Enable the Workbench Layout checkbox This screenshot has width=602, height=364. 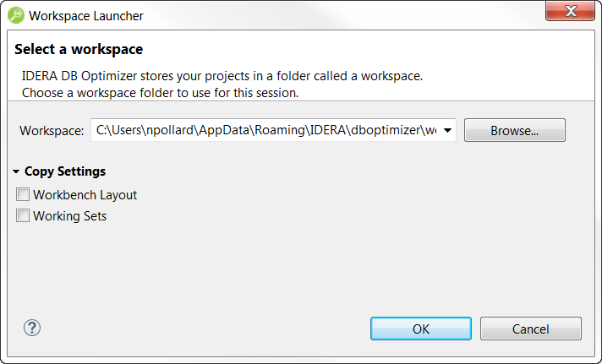point(23,195)
